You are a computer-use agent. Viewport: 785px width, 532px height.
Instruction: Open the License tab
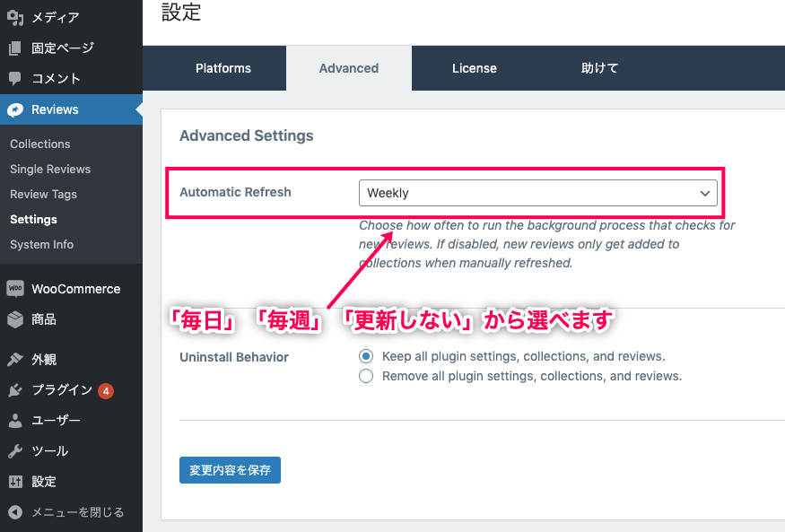[474, 68]
